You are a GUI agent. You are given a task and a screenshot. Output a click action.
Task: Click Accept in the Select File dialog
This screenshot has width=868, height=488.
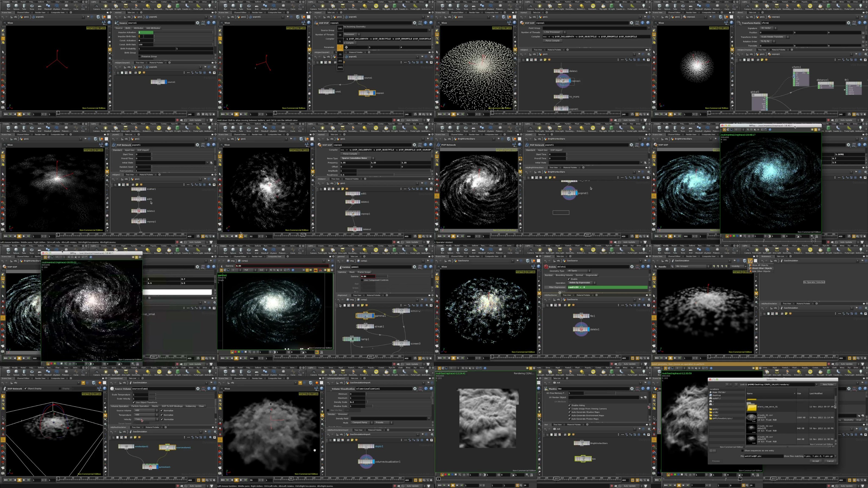pos(815,461)
